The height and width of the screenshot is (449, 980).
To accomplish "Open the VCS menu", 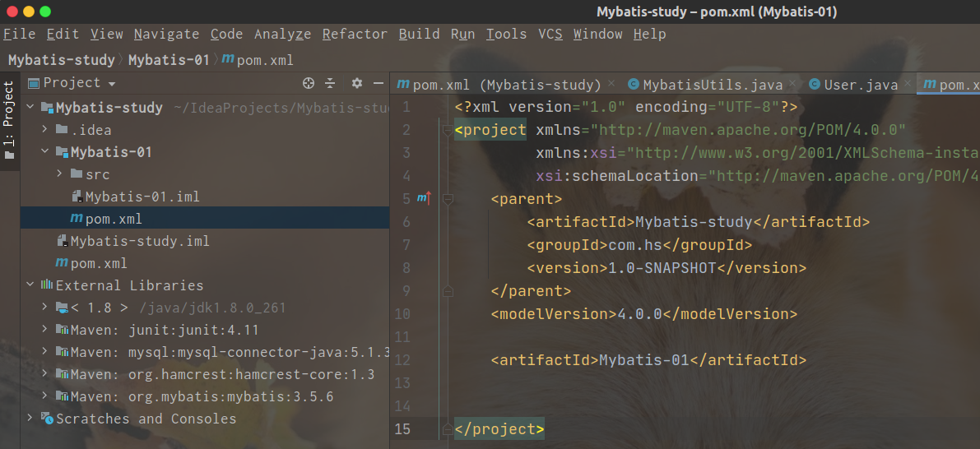I will pyautogui.click(x=550, y=34).
